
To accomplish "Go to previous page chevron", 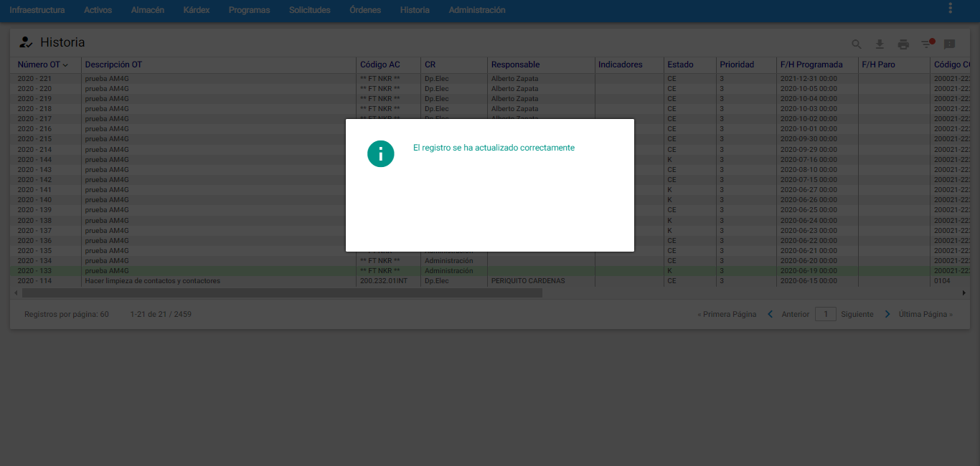I will [771, 314].
